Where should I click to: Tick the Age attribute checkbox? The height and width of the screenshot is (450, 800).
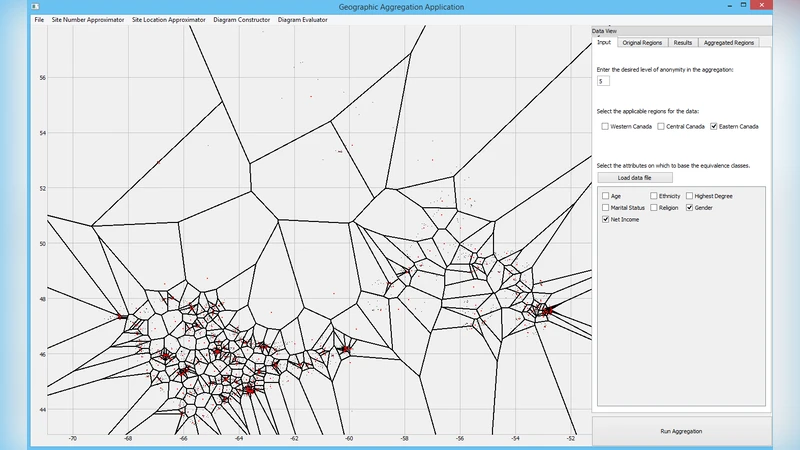(605, 196)
